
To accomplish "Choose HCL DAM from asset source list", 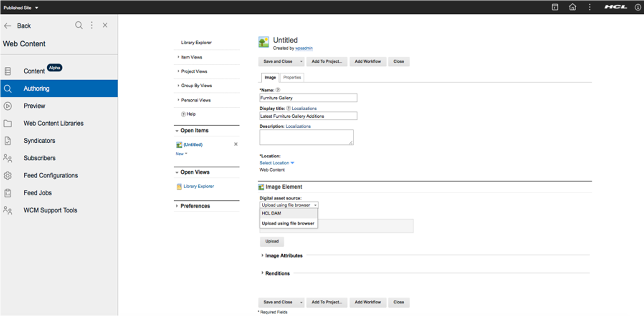I will pos(271,213).
